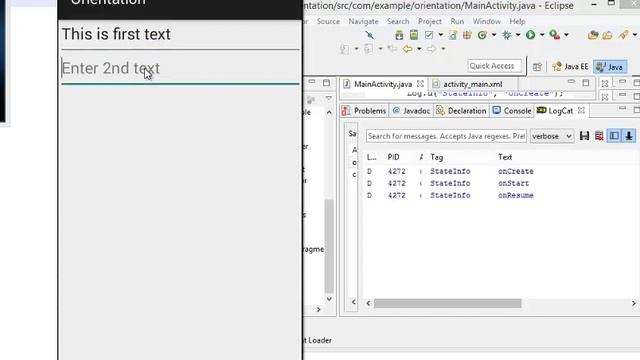Click the Last Edit Location icon
Image resolution: width=640 pixels, height=360 pixels.
[392, 49]
